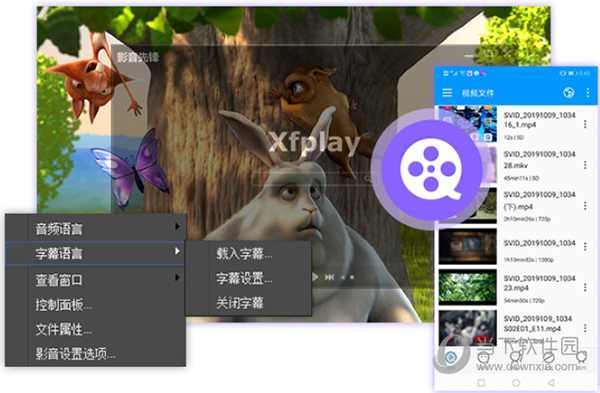The height and width of the screenshot is (393, 600).
Task: Open options for SVID_20191009_1034 16_1.mp4
Action: pos(585,124)
